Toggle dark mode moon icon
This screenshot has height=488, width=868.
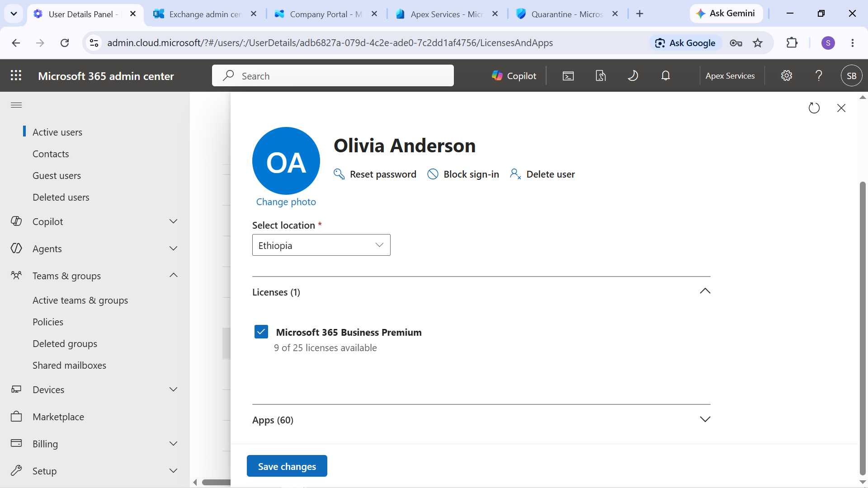click(x=633, y=76)
